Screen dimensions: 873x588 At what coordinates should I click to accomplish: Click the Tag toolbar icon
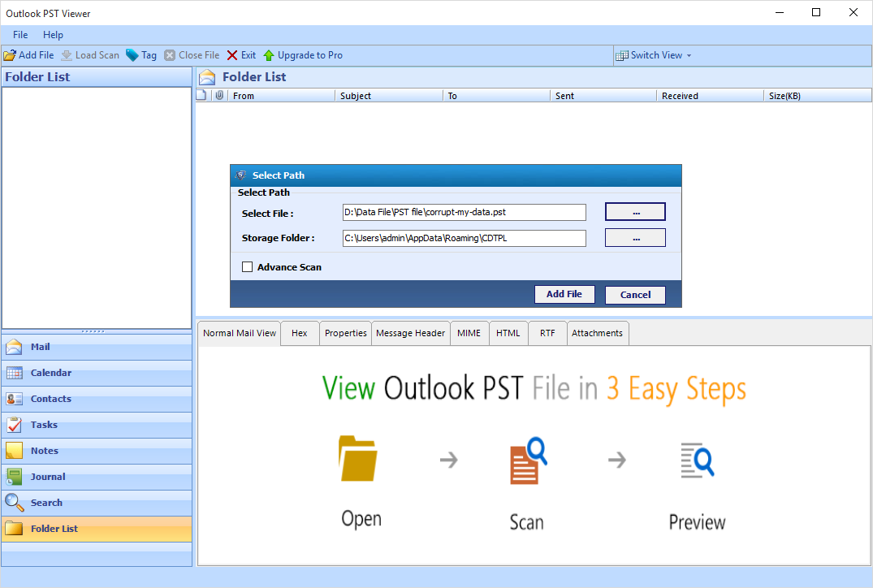pyautogui.click(x=132, y=55)
